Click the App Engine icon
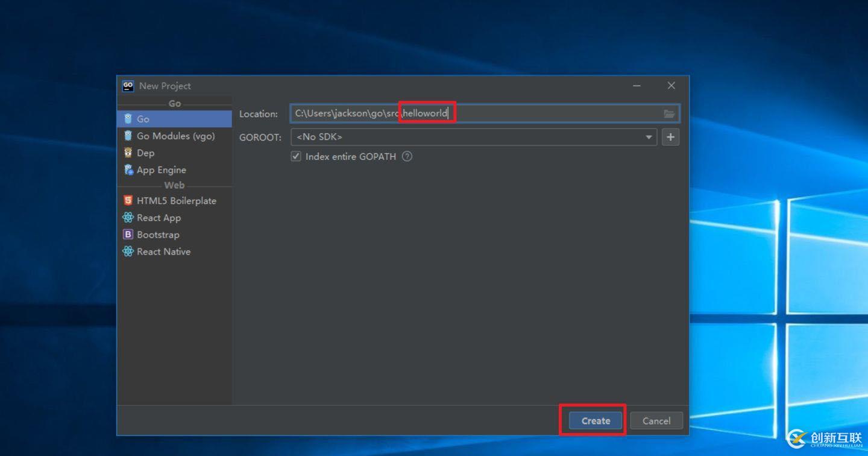 128,169
